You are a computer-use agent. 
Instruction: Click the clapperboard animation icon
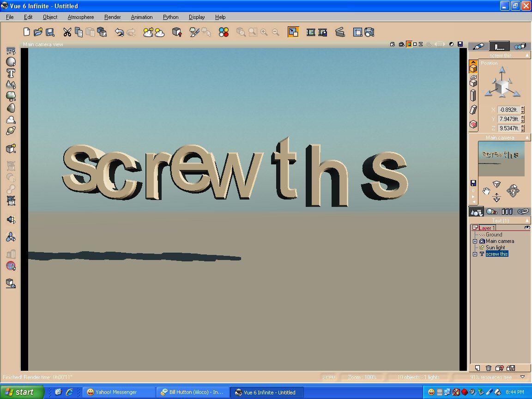340,32
